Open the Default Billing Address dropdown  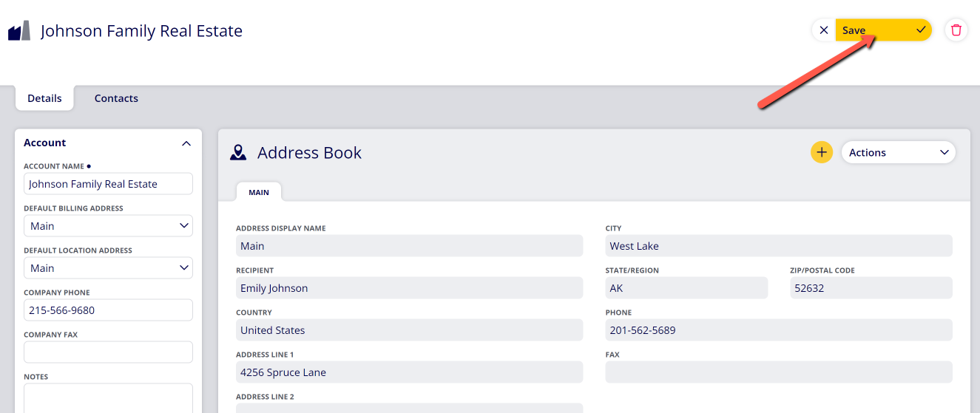coord(108,226)
